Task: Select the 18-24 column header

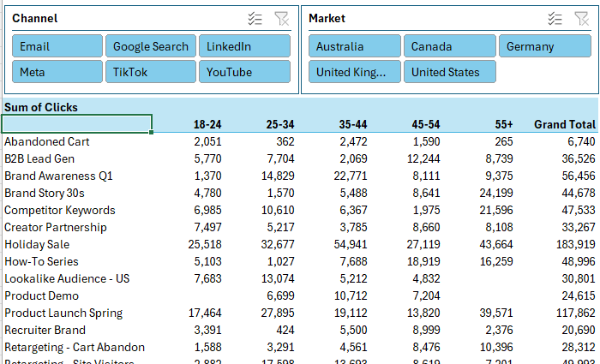Action: click(x=207, y=124)
